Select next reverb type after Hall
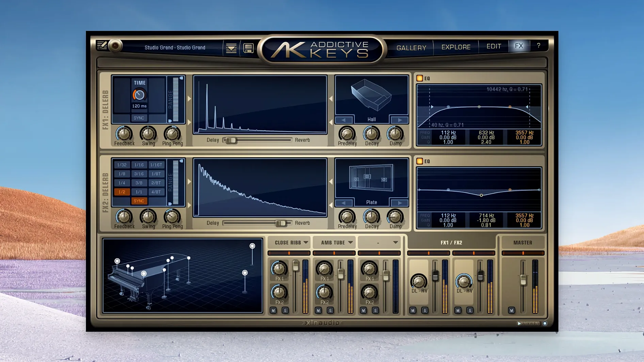Viewport: 644px width, 362px height. (400, 120)
